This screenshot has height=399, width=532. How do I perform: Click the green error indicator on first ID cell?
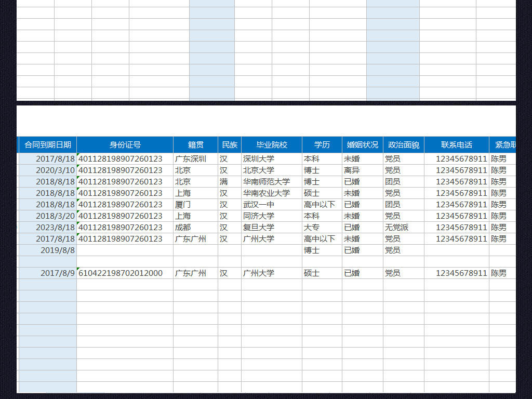pos(78,155)
